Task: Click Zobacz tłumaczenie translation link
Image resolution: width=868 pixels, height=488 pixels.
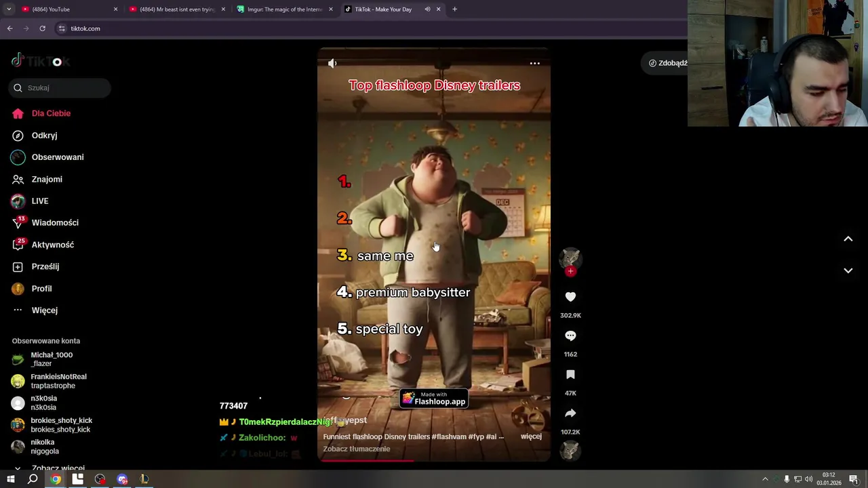Action: point(357,449)
